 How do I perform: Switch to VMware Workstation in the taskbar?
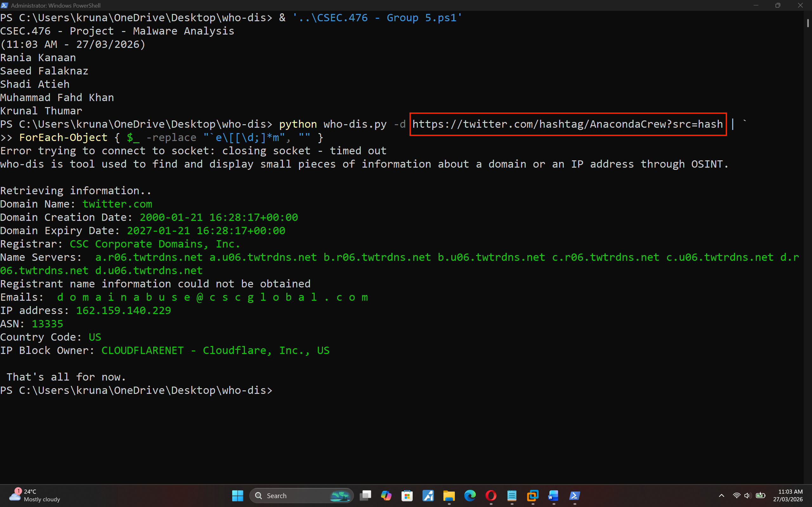pos(533,496)
